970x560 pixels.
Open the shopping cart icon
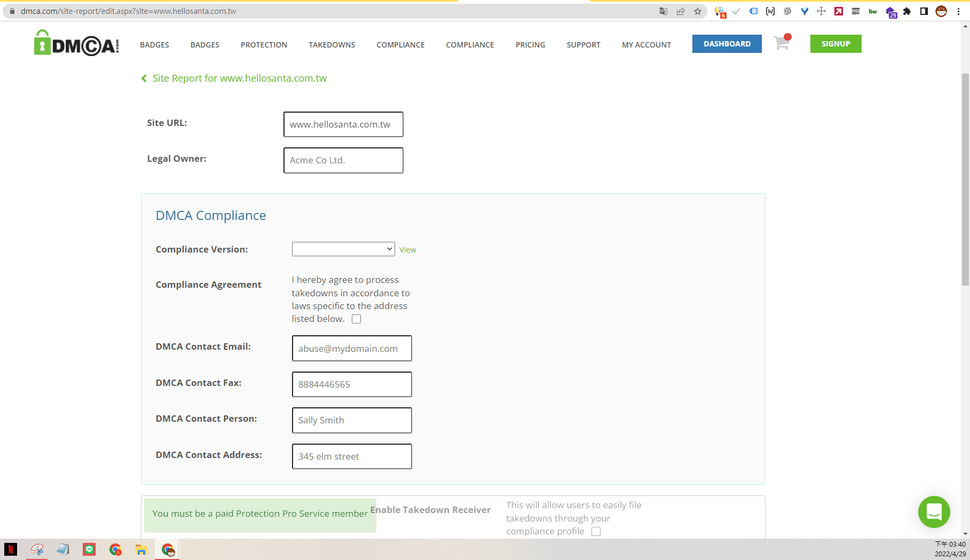tap(782, 42)
